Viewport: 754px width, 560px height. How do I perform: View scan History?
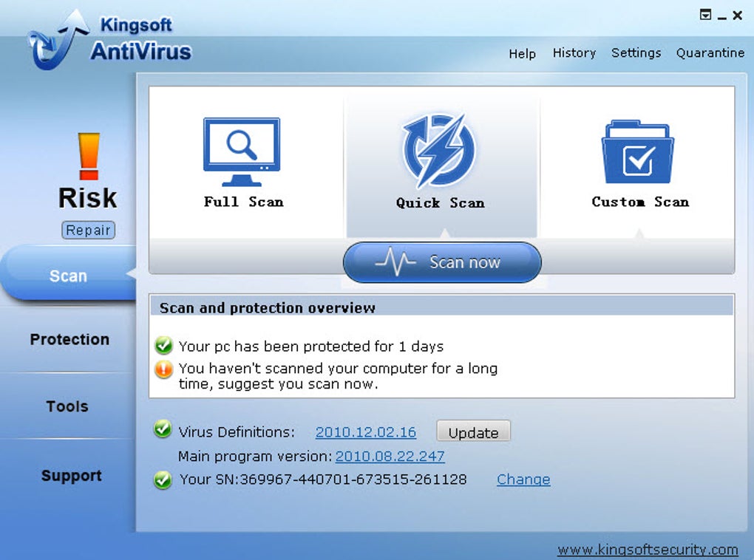pyautogui.click(x=574, y=53)
